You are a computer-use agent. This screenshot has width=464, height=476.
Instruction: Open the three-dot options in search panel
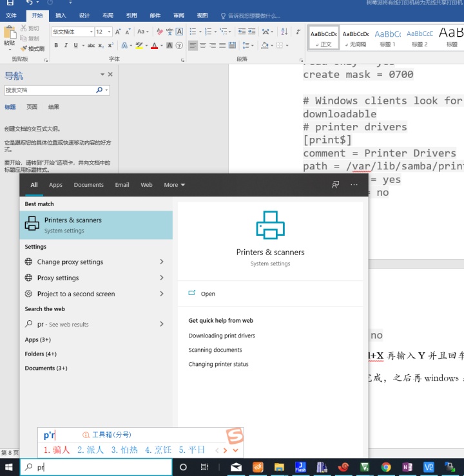coord(354,185)
